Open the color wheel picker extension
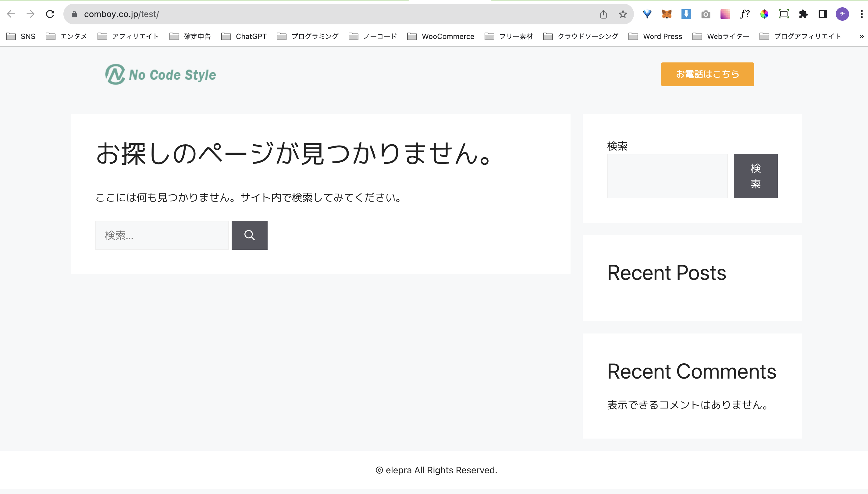The height and width of the screenshot is (494, 868). (x=764, y=14)
